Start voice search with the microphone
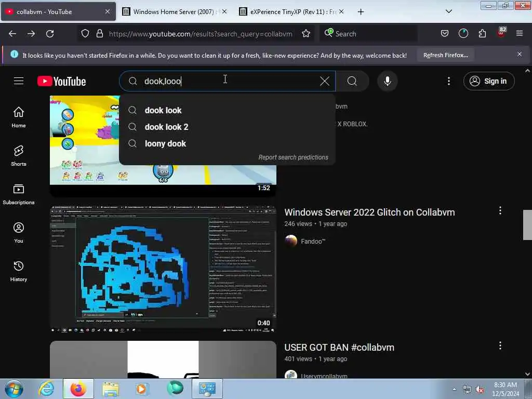 [388, 81]
